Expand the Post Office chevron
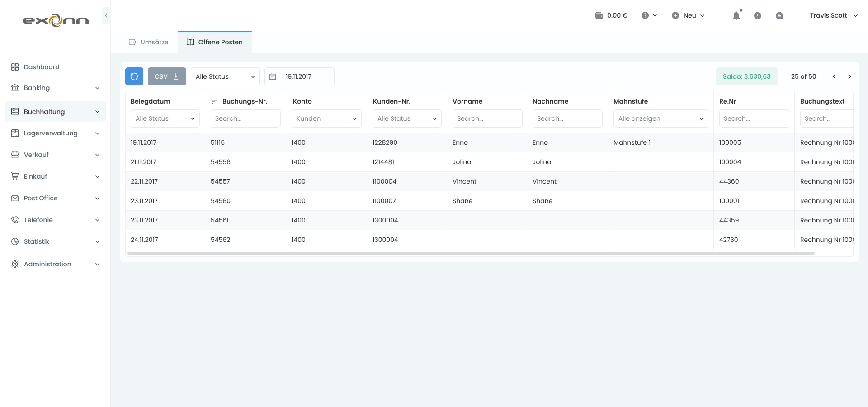Screen dimensions: 868x407 point(97,198)
